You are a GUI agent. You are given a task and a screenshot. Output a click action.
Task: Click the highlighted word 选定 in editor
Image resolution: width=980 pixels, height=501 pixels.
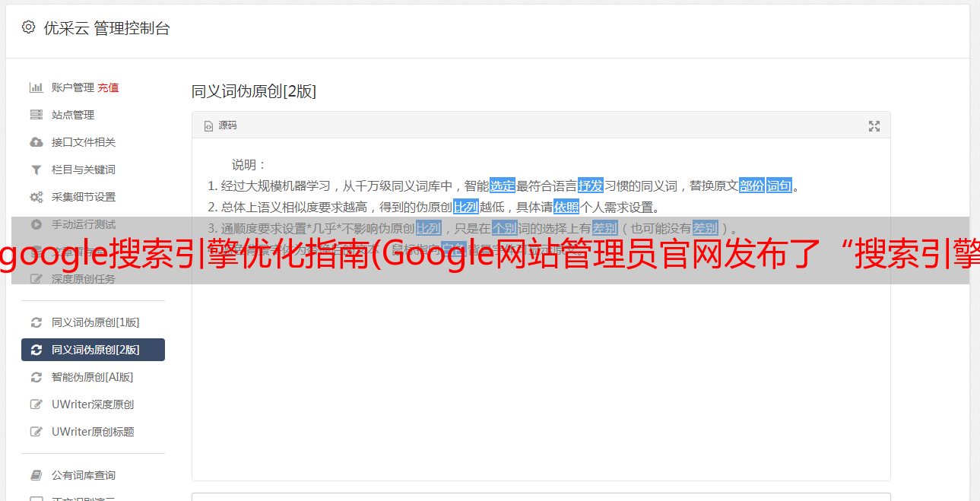pos(503,185)
